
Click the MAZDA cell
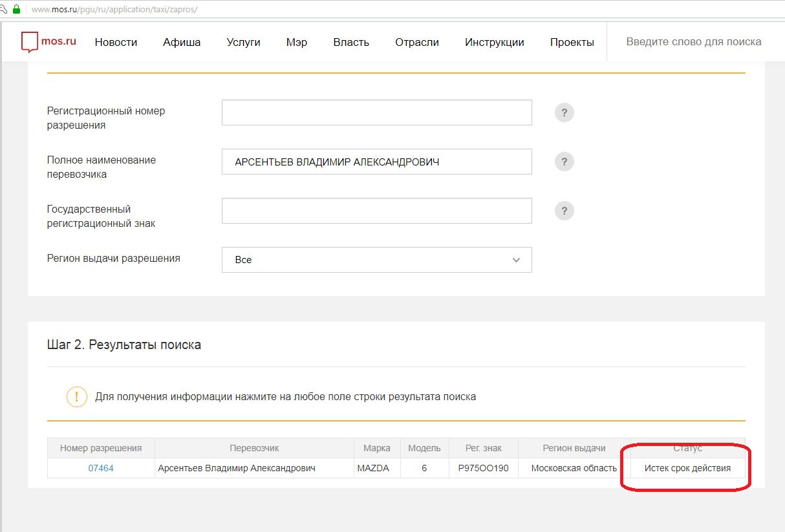coord(377,468)
